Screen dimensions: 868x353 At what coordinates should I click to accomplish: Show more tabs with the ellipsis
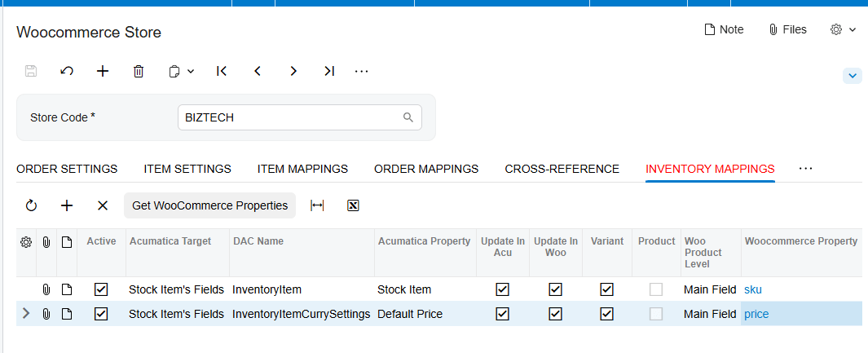[x=805, y=168]
